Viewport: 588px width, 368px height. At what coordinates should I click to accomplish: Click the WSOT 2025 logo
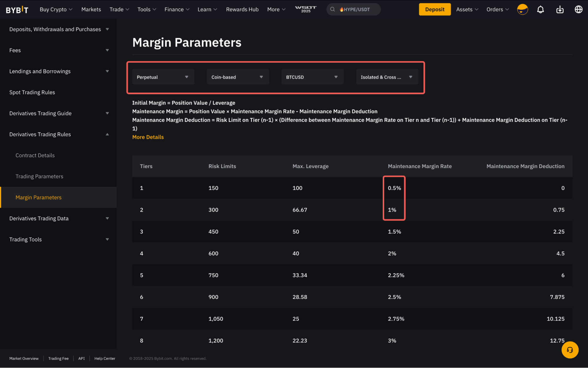(x=306, y=9)
